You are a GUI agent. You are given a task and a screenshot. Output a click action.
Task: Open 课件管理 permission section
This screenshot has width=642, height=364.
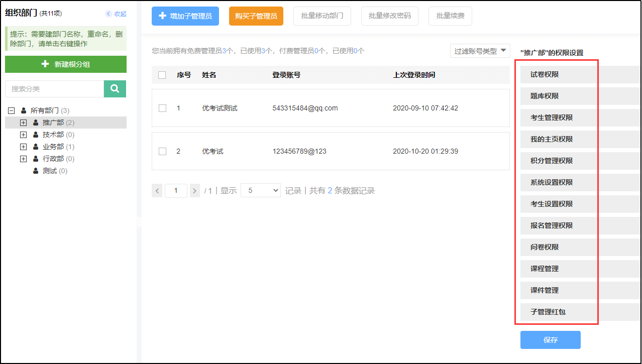click(x=581, y=290)
